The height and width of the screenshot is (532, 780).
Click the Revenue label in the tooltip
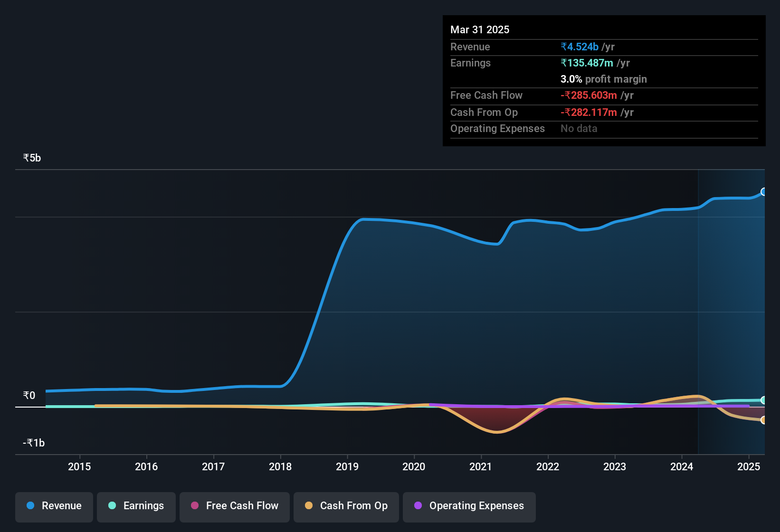(x=470, y=47)
